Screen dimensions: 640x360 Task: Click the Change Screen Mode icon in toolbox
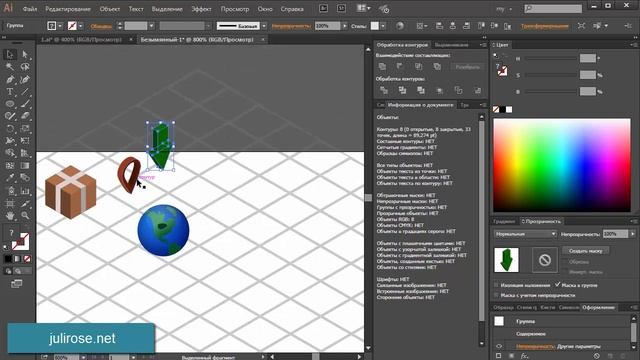[x=17, y=284]
